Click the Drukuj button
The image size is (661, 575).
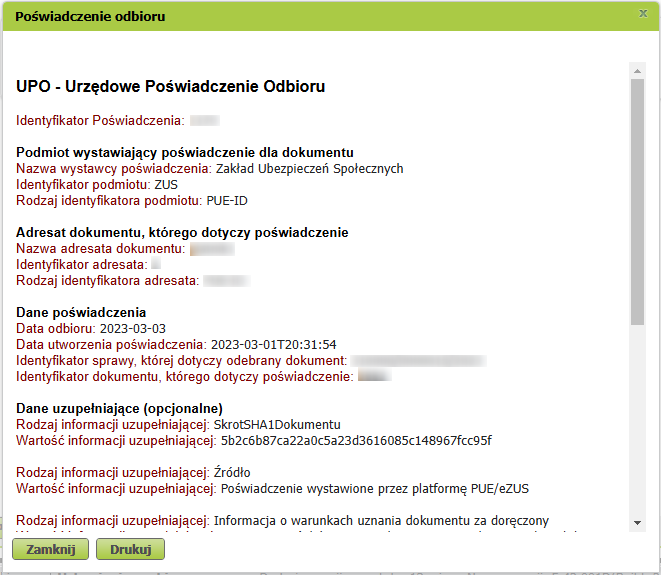coord(130,549)
